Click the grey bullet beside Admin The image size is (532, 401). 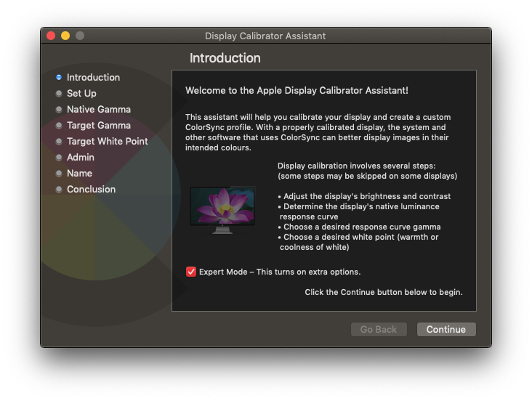59,157
